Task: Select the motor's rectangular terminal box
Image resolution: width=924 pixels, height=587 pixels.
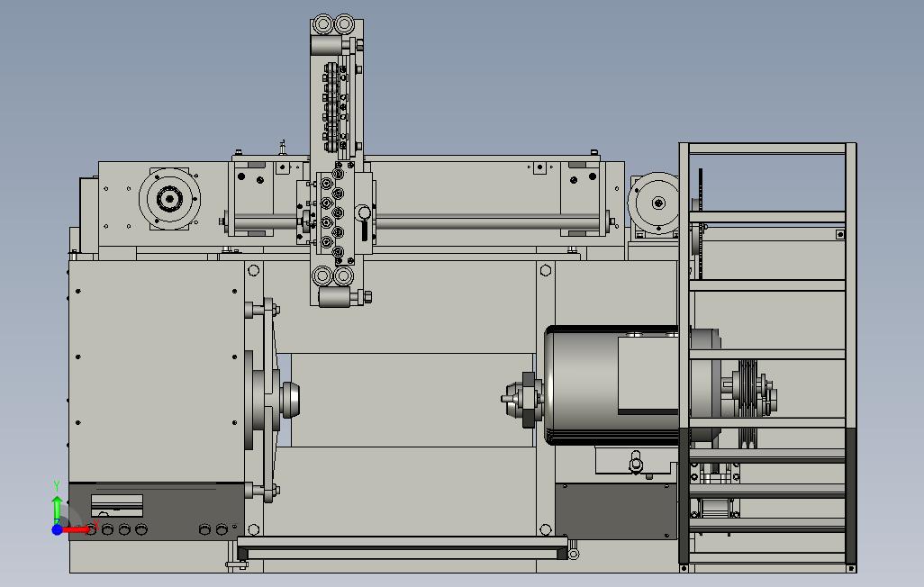Action: (648, 374)
